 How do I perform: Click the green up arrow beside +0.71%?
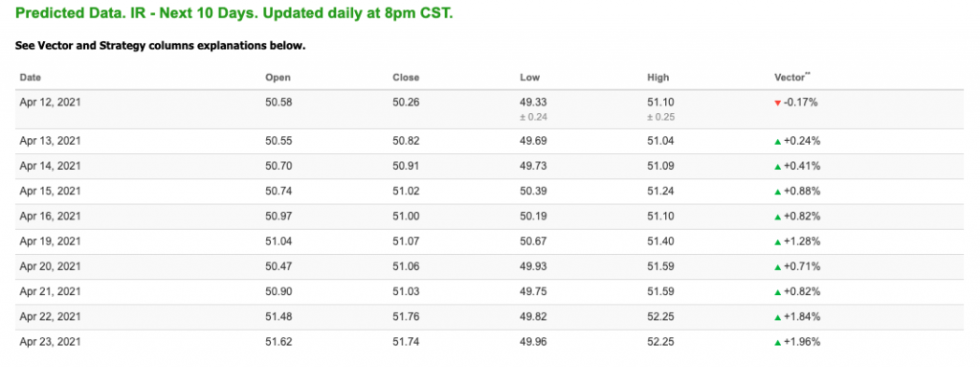coord(777,267)
